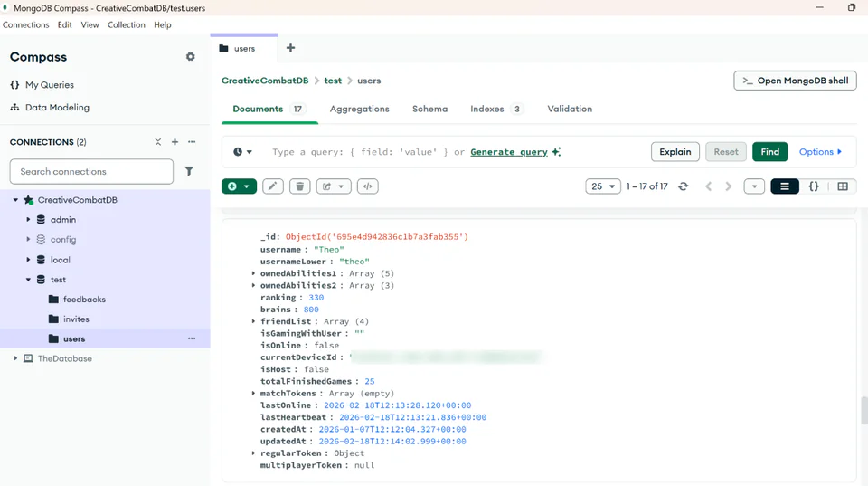The height and width of the screenshot is (486, 868).
Task: Collapse all connections with X-arrows icon
Action: click(157, 142)
